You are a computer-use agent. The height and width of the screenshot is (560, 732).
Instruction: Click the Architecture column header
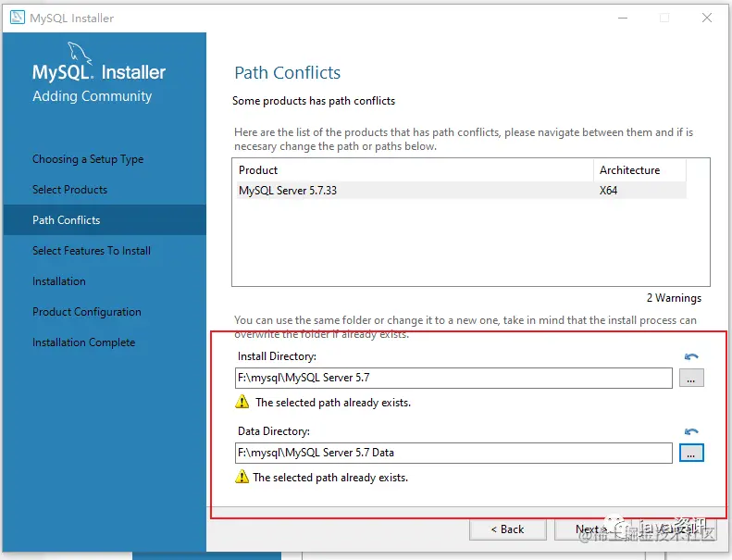(639, 170)
